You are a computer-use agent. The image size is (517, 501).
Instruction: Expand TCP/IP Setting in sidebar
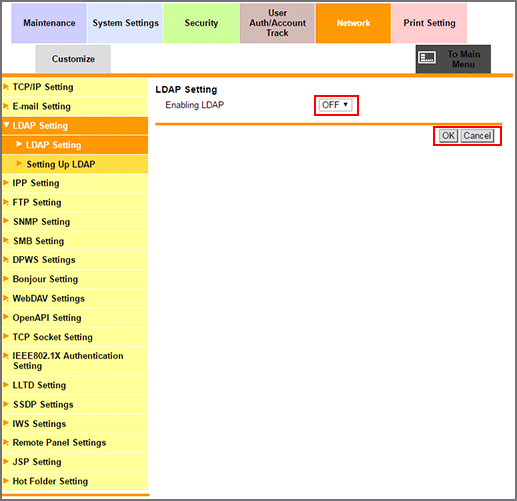point(75,87)
